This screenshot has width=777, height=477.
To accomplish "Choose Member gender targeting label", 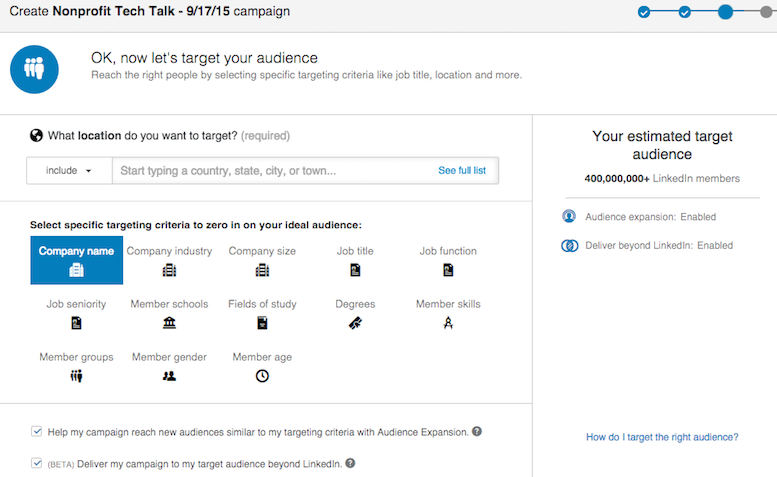I will (169, 357).
